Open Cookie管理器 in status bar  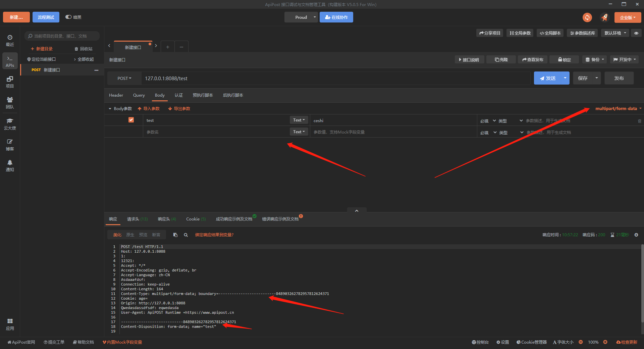tap(532, 342)
